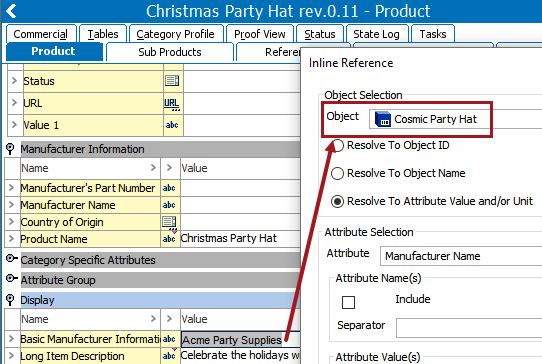542x364 pixels.
Task: Select Resolve To Object Name option
Action: (337, 173)
